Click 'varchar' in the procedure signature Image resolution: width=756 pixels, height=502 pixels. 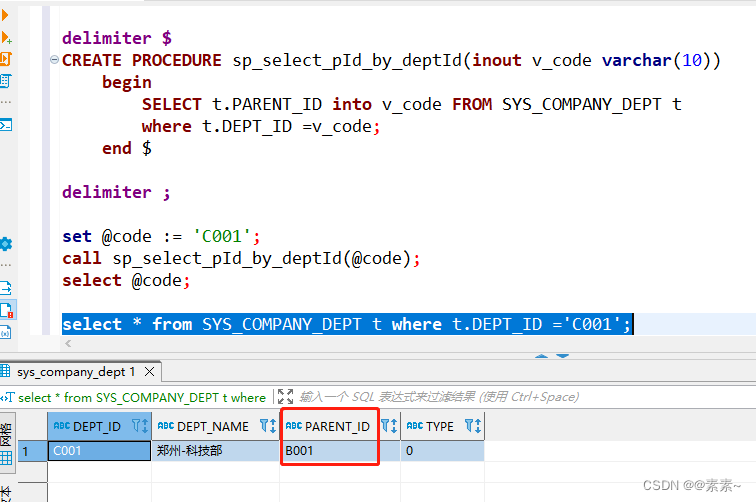[x=636, y=60]
